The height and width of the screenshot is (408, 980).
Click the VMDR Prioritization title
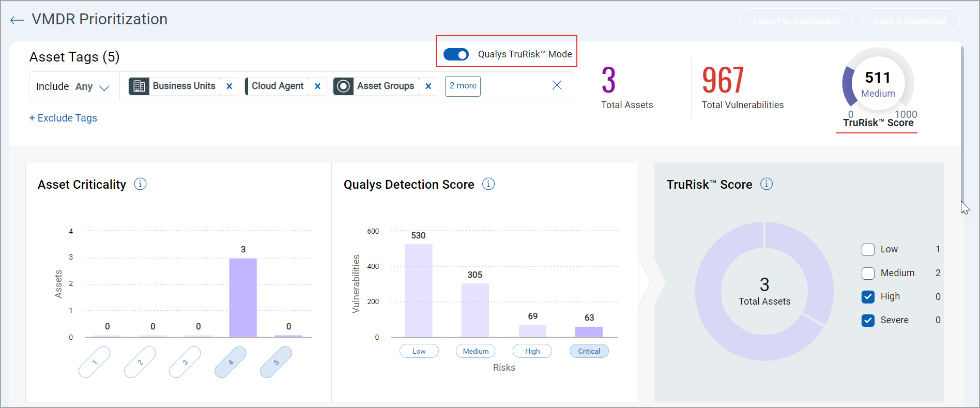click(x=100, y=19)
